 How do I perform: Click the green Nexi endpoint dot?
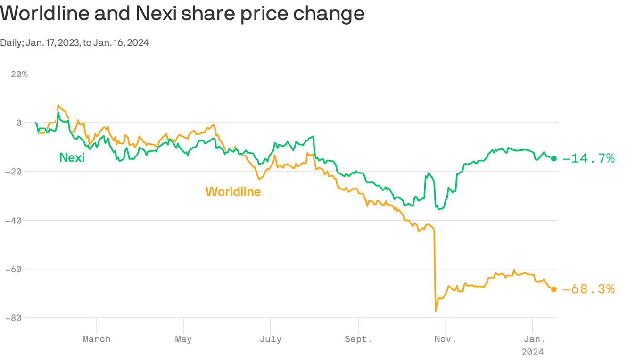click(x=554, y=159)
